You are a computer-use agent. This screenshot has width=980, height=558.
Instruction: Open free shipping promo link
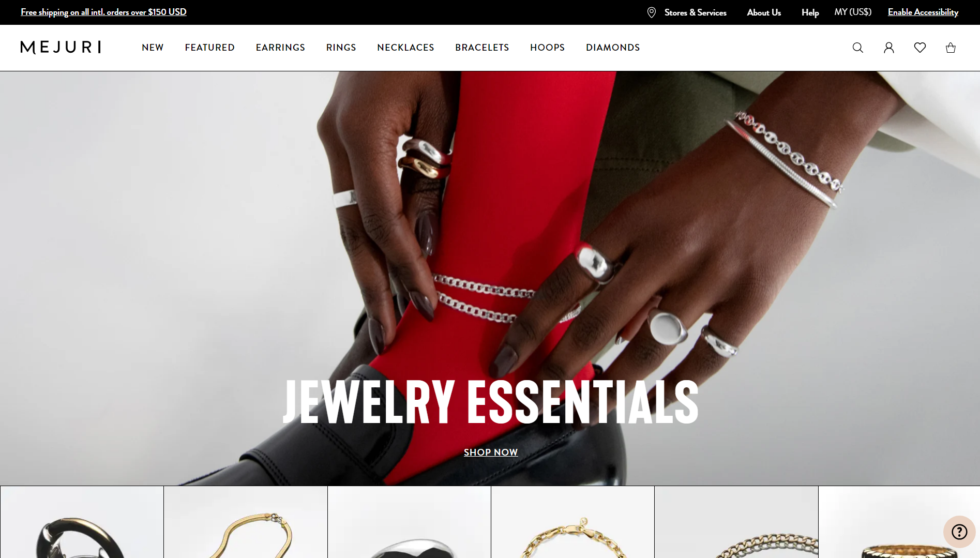click(103, 12)
